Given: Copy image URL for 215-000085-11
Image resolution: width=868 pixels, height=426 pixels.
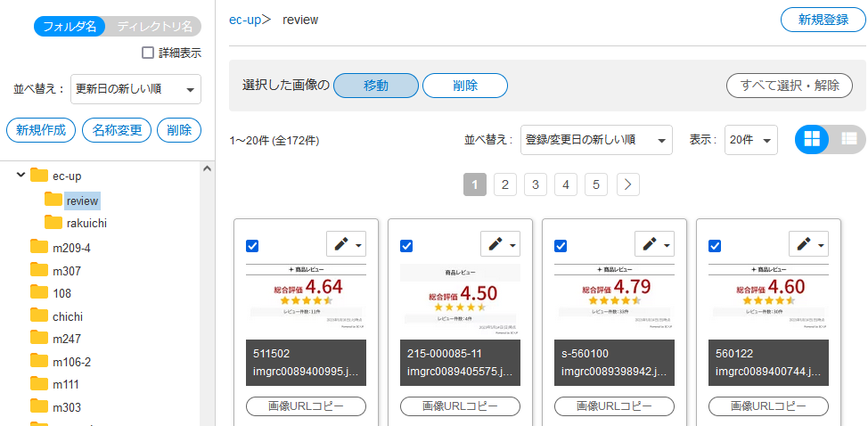Looking at the screenshot, I should [x=460, y=406].
